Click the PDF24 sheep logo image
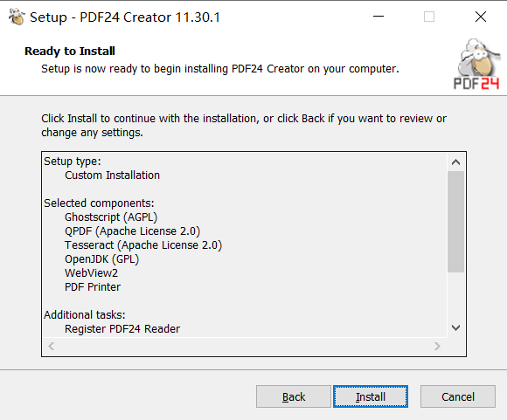The width and height of the screenshot is (507, 420). pyautogui.click(x=476, y=65)
